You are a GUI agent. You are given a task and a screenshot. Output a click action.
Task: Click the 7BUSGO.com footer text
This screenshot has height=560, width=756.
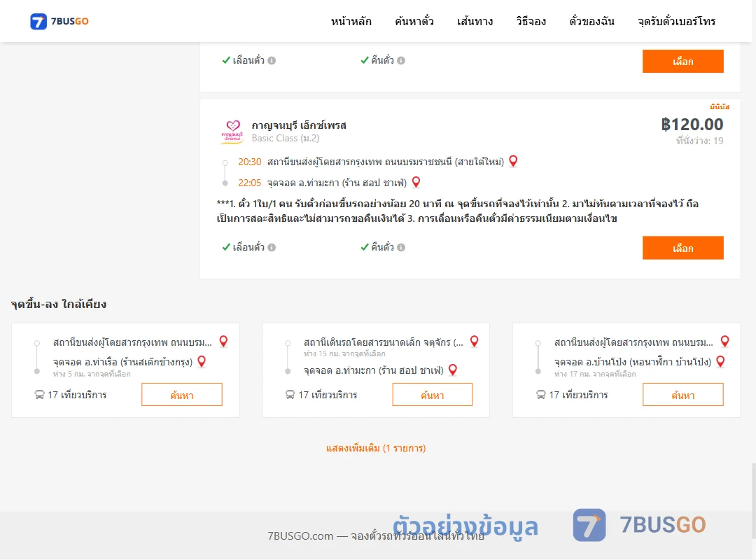tap(376, 535)
